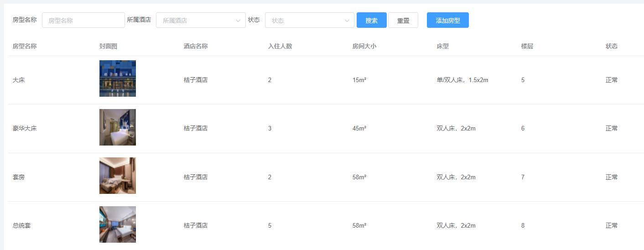Viewport: 644px width, 250px height.
Task: Click the 状态 dropdown chevron arrow
Action: (347, 21)
